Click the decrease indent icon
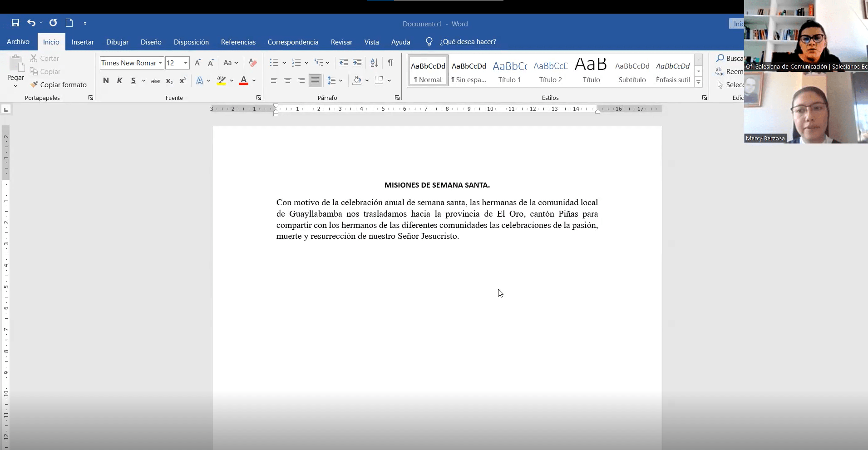This screenshot has width=868, height=450. click(x=344, y=63)
